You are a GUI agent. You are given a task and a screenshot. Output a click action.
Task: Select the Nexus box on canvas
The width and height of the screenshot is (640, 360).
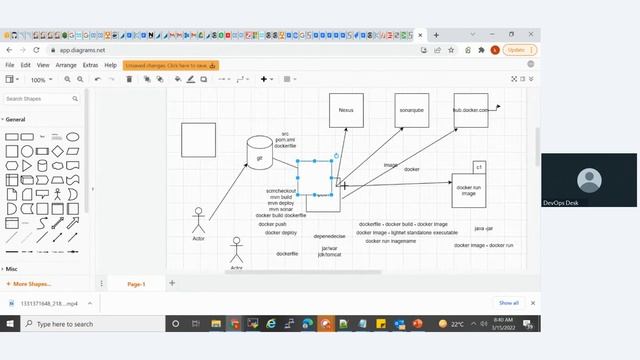pyautogui.click(x=346, y=110)
